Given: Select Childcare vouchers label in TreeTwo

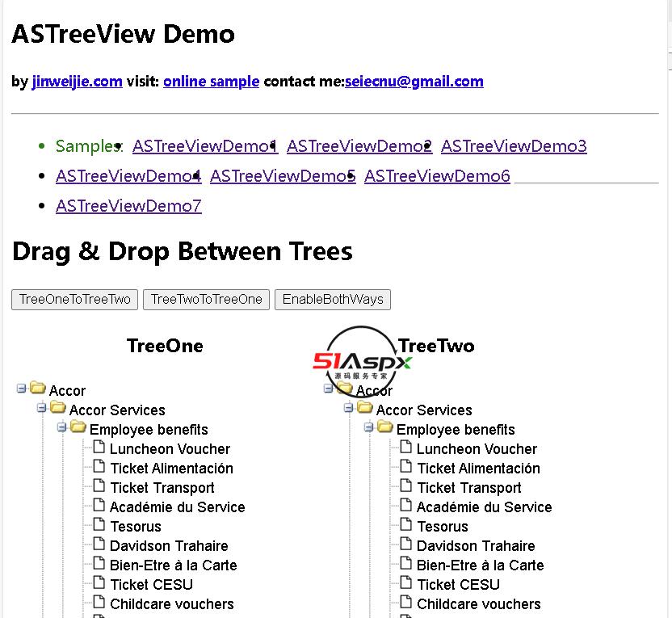Looking at the screenshot, I should 478,603.
